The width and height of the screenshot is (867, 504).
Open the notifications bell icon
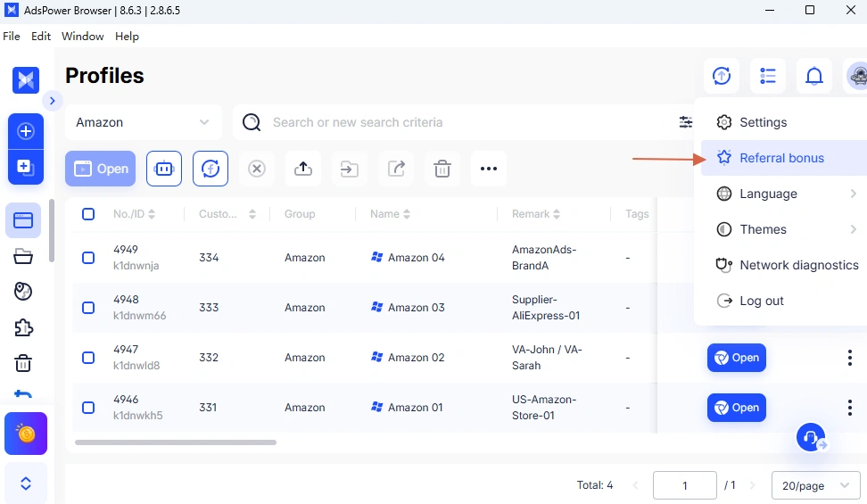[814, 76]
